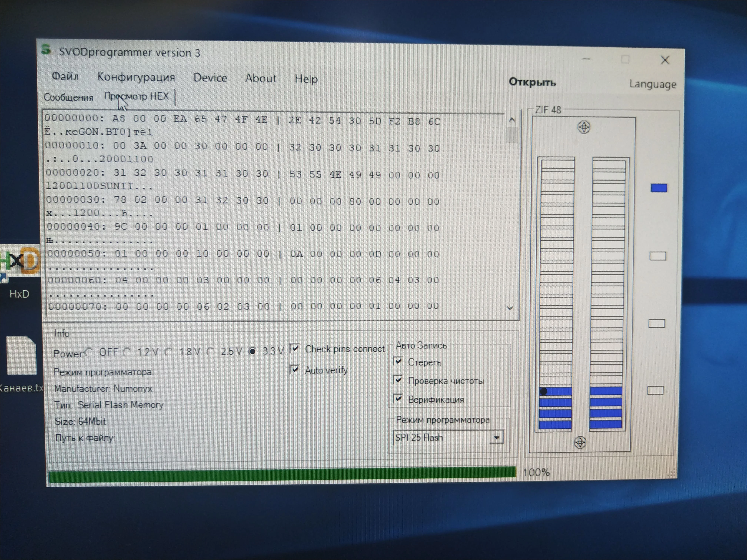This screenshot has height=560, width=747.
Task: Uncheck the Стереть auto-write option
Action: (398, 361)
